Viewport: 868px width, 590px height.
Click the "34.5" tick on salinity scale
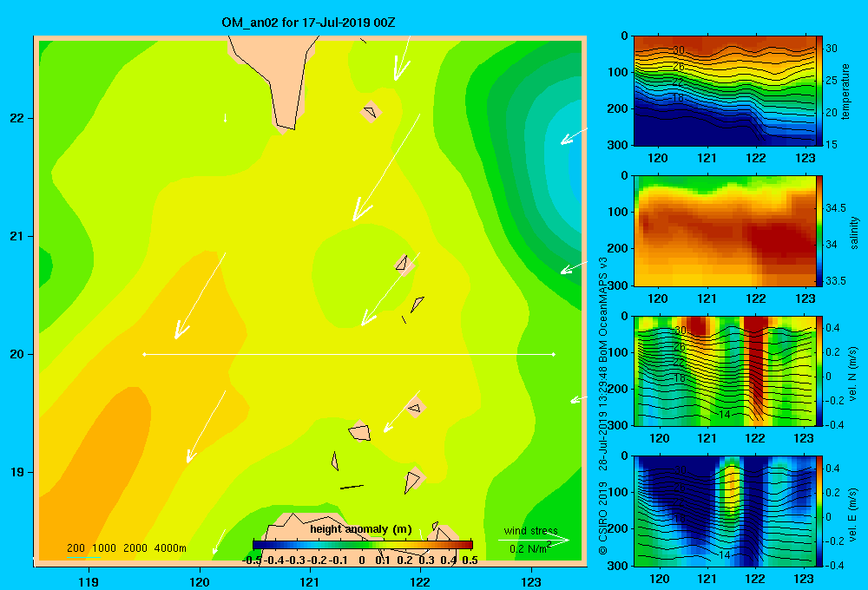[836, 208]
